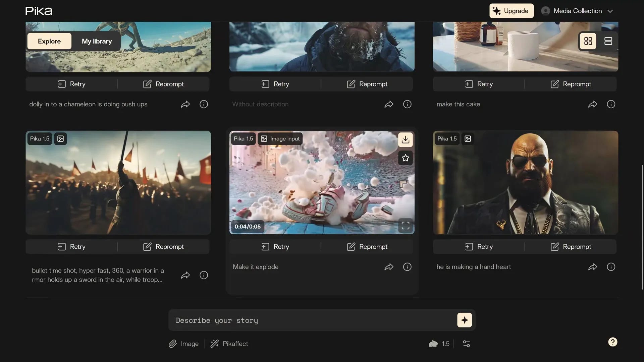Expand the exploding shoe video to fullscreen

click(x=405, y=226)
